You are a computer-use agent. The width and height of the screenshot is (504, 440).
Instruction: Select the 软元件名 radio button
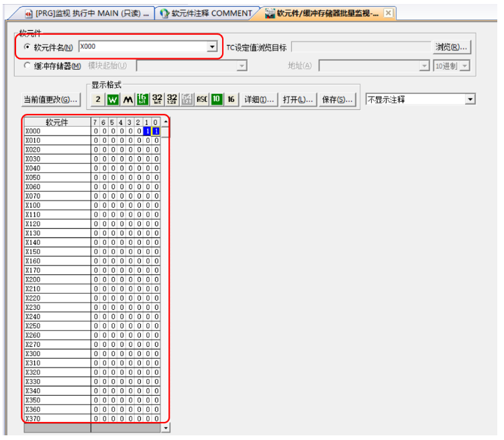(28, 47)
